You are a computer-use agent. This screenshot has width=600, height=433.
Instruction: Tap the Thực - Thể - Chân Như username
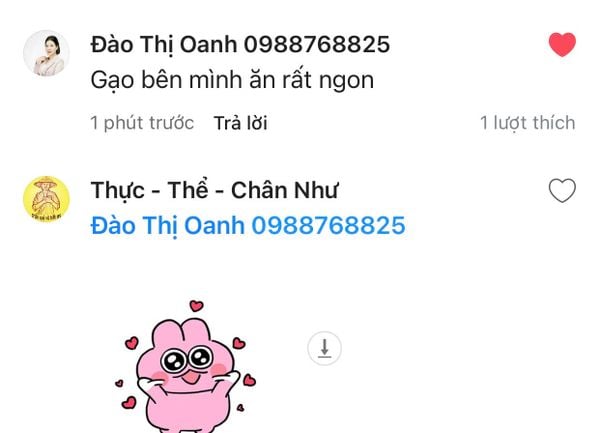pyautogui.click(x=214, y=190)
